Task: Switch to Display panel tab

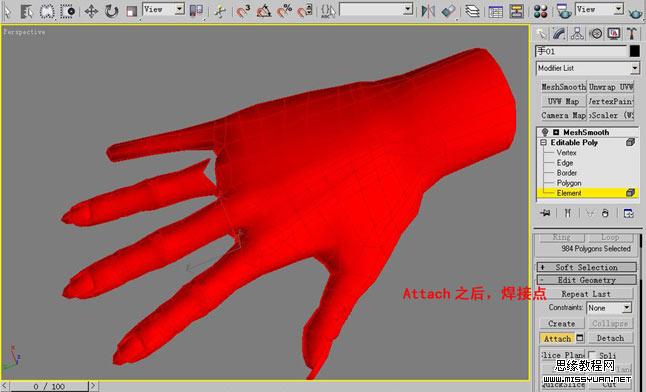Action: coord(614,34)
